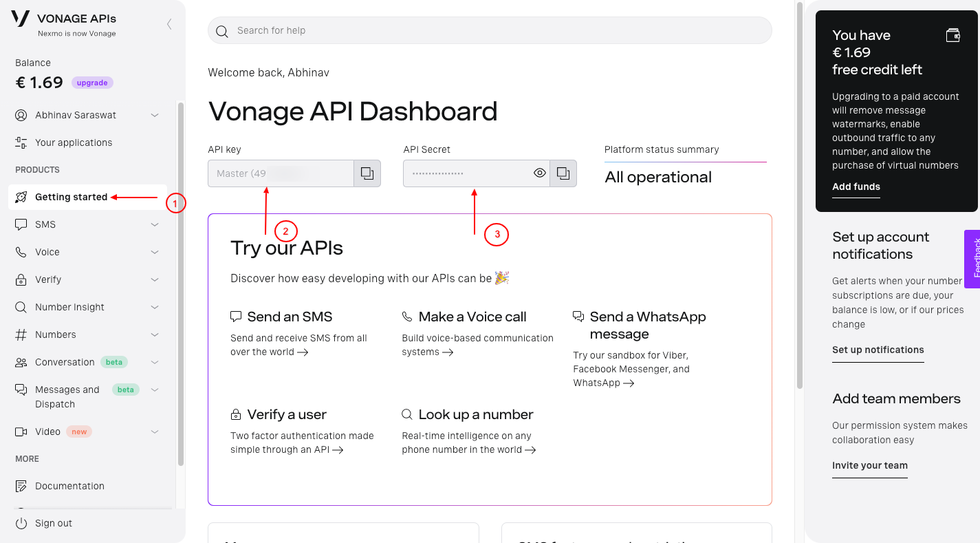
Task: Expand the Numbers submenu chevron
Action: (155, 334)
